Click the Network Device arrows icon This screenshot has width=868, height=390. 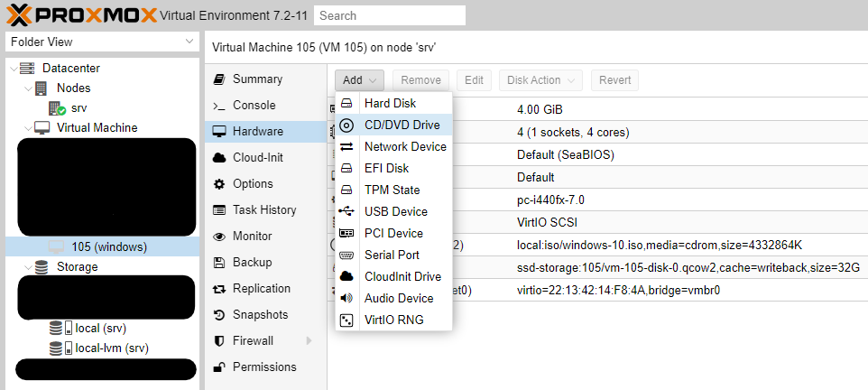tap(346, 147)
